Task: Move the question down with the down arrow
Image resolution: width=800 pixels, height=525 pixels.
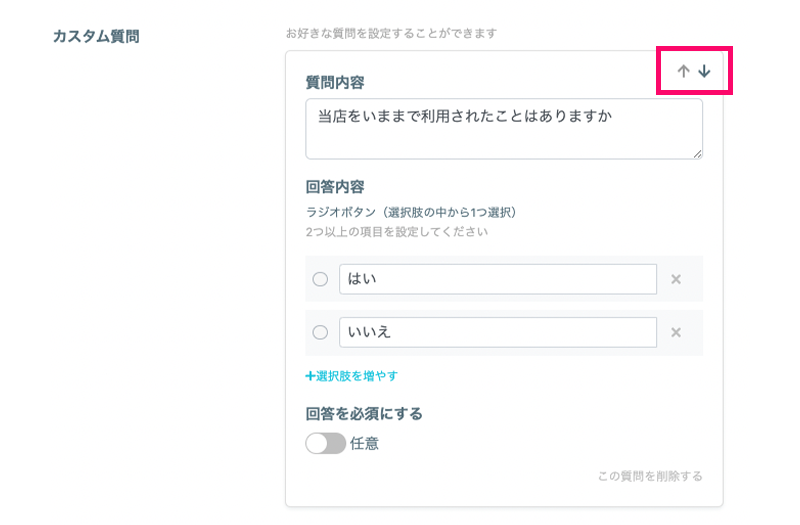Action: coord(704,71)
